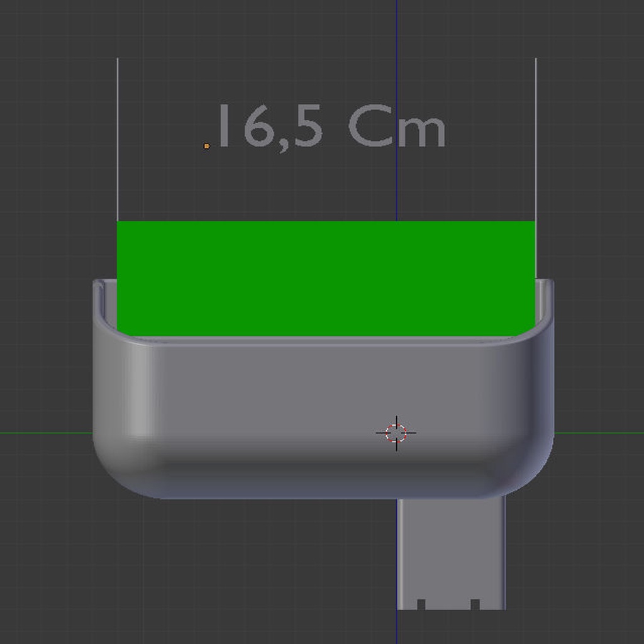Screen dimensions: 644x644
Task: Click the holder's upper left curved lip
Action: click(x=99, y=289)
